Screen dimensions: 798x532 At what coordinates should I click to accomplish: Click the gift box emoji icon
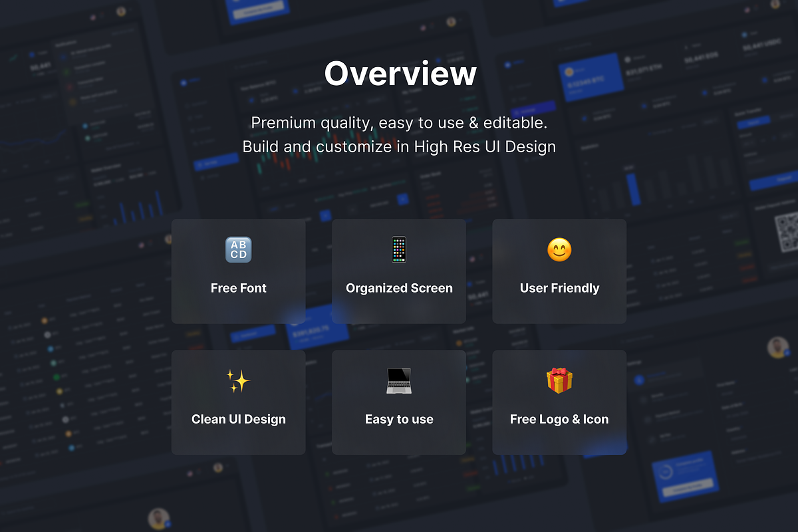559,380
